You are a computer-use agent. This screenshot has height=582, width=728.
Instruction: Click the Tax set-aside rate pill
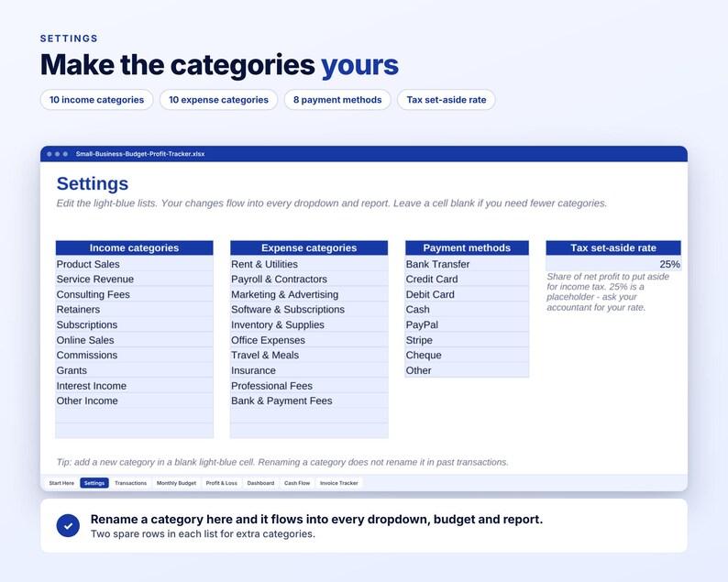(x=447, y=100)
